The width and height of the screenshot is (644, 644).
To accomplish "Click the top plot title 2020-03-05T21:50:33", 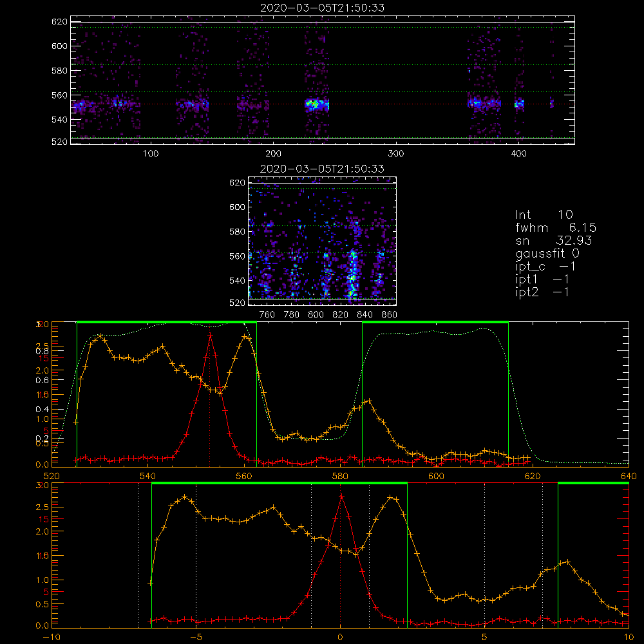I will click(x=323, y=8).
